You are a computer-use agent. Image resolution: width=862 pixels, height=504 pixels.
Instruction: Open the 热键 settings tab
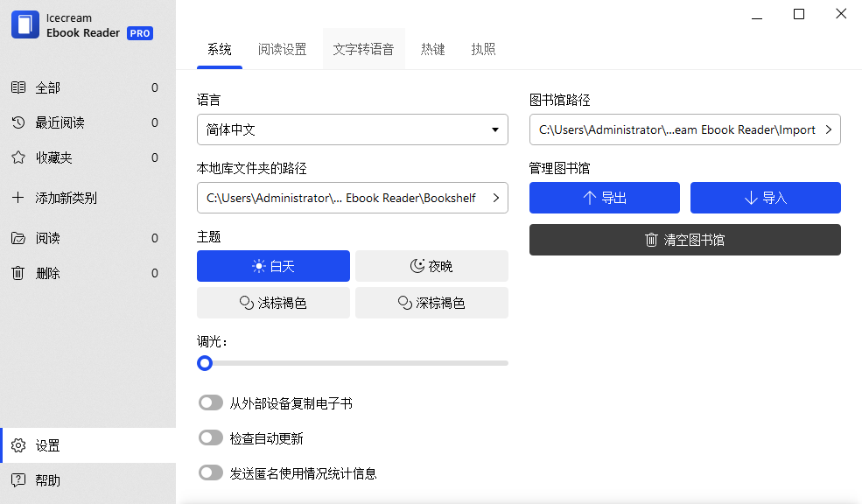click(432, 50)
